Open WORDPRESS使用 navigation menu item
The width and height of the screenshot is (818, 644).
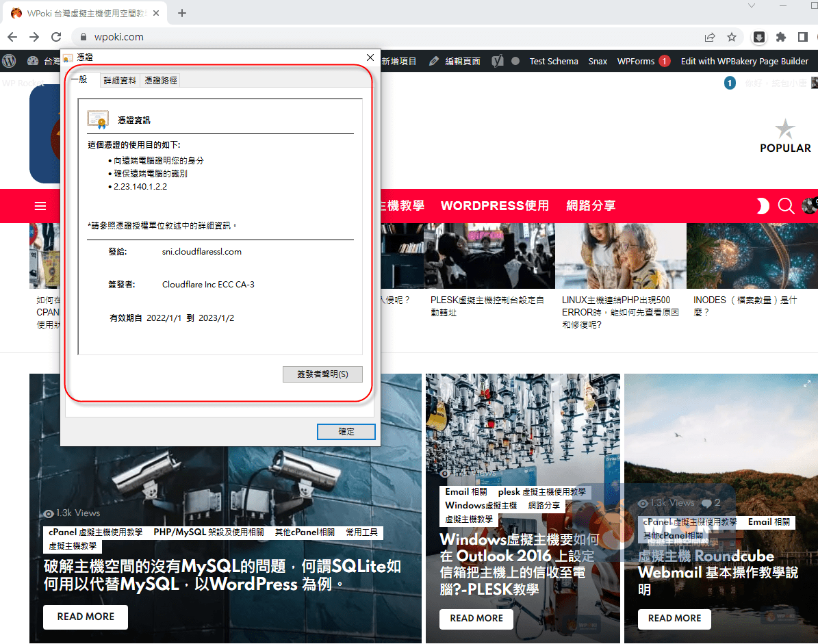tap(494, 206)
